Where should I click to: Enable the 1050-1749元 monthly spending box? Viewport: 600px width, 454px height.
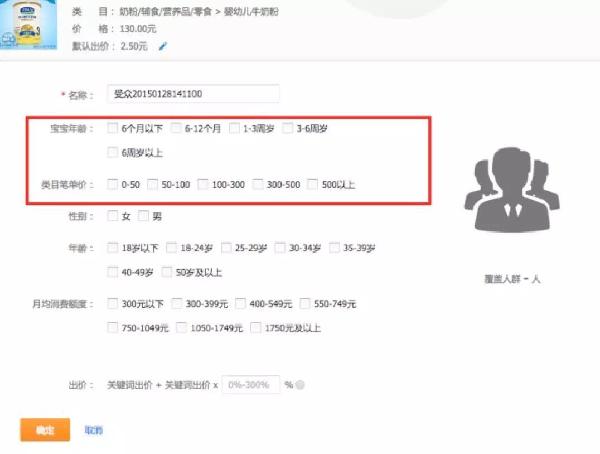coord(181,328)
